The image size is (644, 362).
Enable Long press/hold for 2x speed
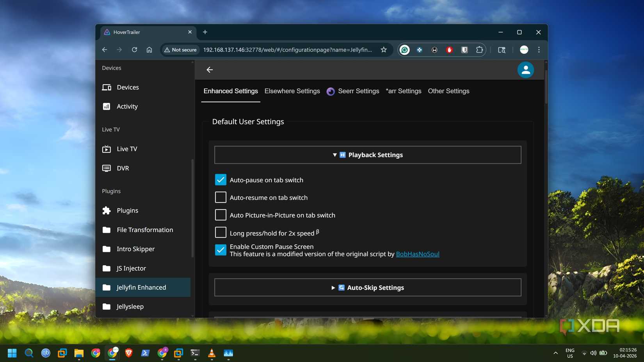(221, 232)
